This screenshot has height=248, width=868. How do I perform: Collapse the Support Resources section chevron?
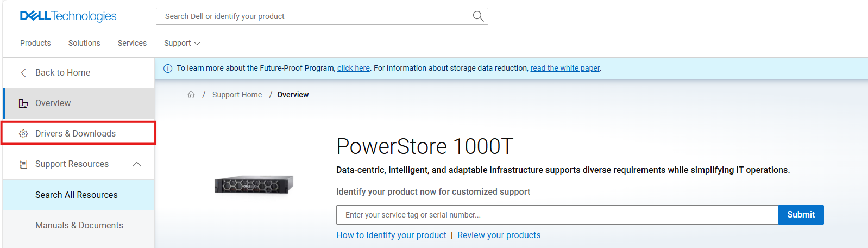tap(137, 164)
